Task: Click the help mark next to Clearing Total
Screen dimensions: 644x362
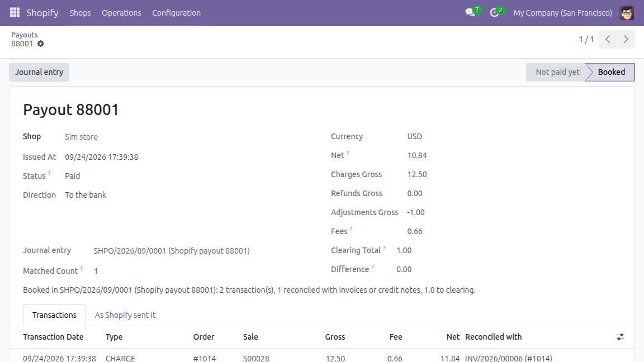Action: click(384, 248)
